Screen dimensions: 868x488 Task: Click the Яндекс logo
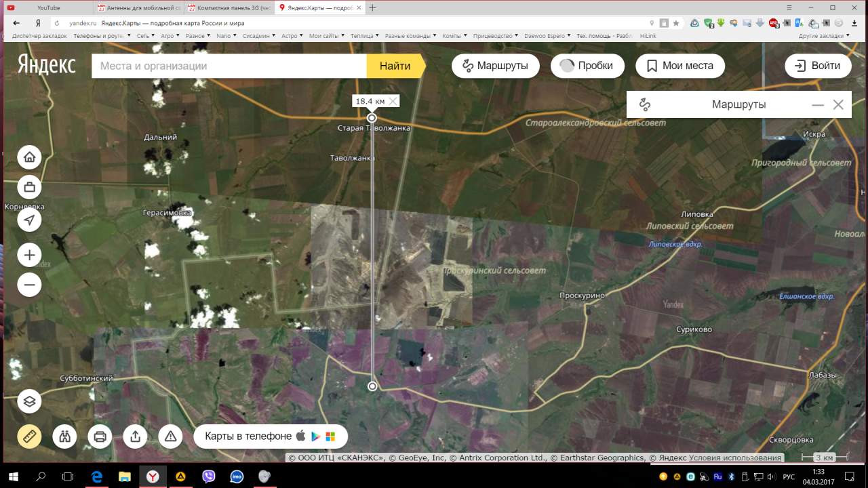coord(46,66)
